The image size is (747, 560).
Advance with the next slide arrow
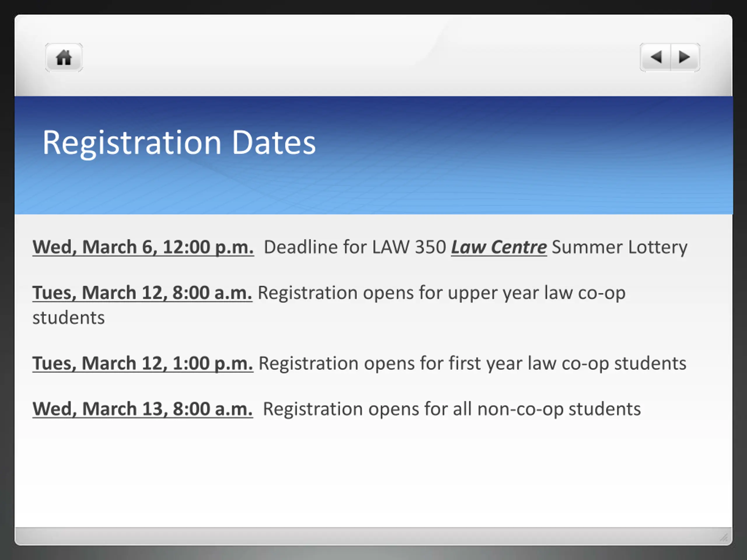[x=685, y=57]
